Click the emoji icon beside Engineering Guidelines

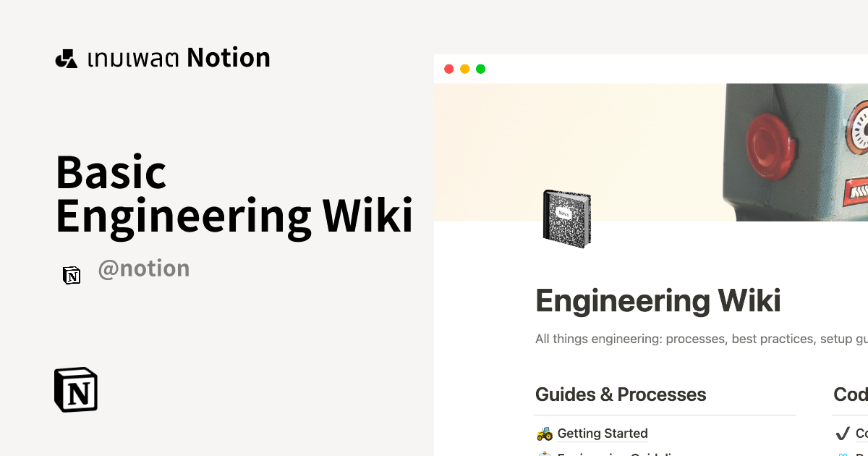click(x=544, y=454)
